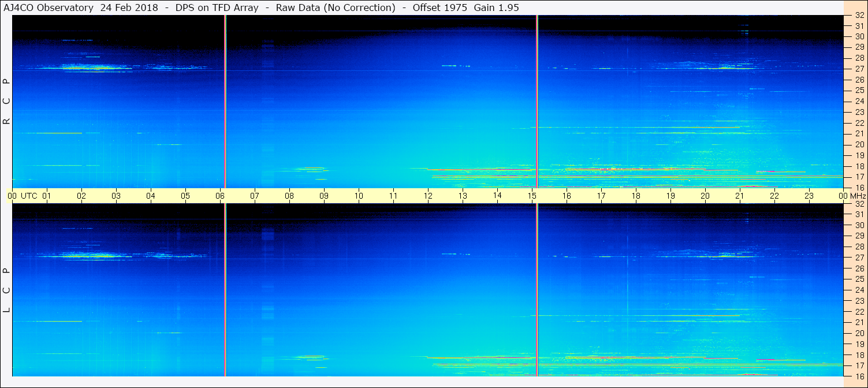Select the date 24 Feb 2018 in header
The height and width of the screenshot is (388, 868).
[x=129, y=8]
